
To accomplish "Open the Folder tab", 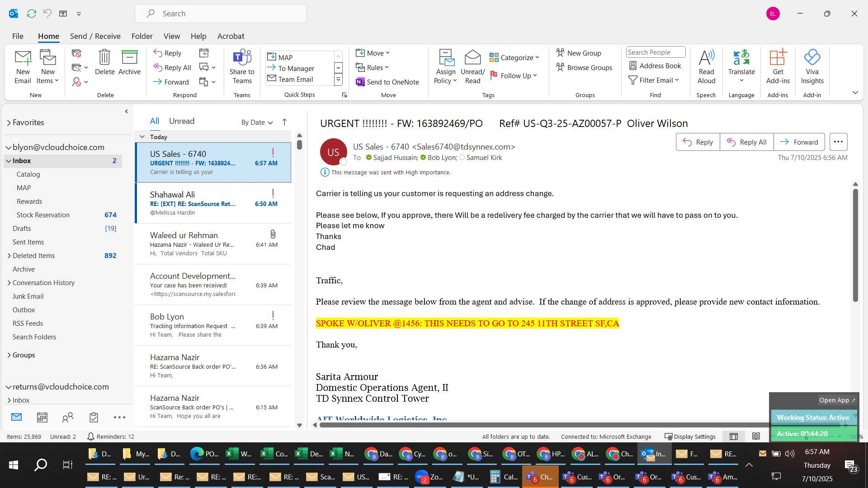I will [142, 36].
